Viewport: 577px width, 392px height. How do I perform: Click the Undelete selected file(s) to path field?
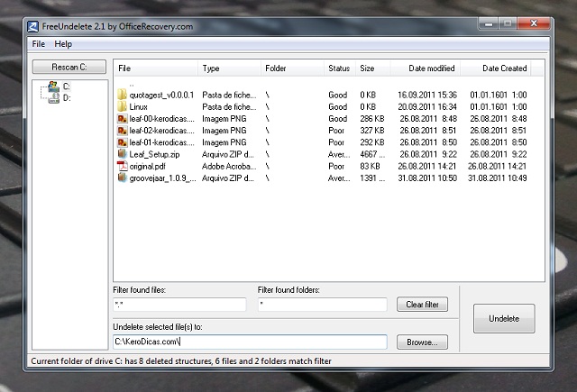251,342
